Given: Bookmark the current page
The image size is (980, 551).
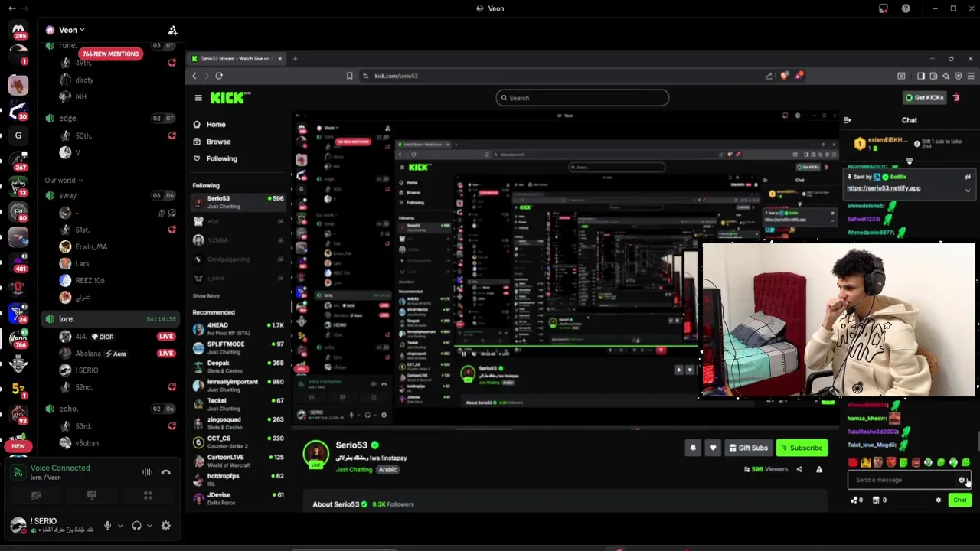Looking at the screenshot, I should pyautogui.click(x=349, y=76).
